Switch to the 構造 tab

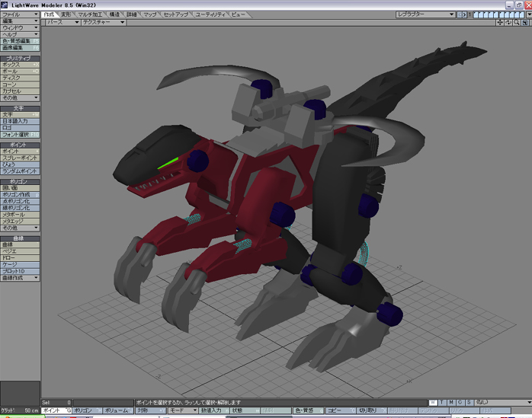114,14
